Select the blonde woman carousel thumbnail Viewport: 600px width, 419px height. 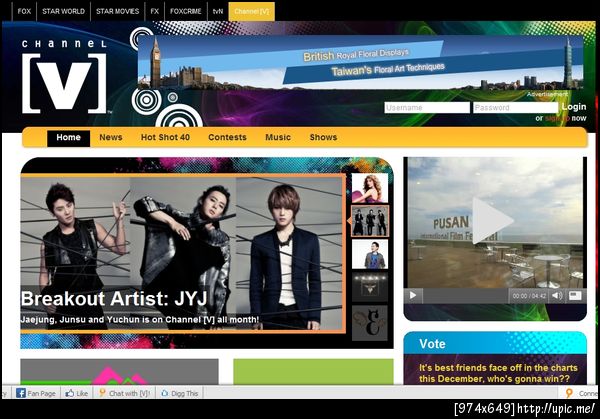[x=370, y=188]
